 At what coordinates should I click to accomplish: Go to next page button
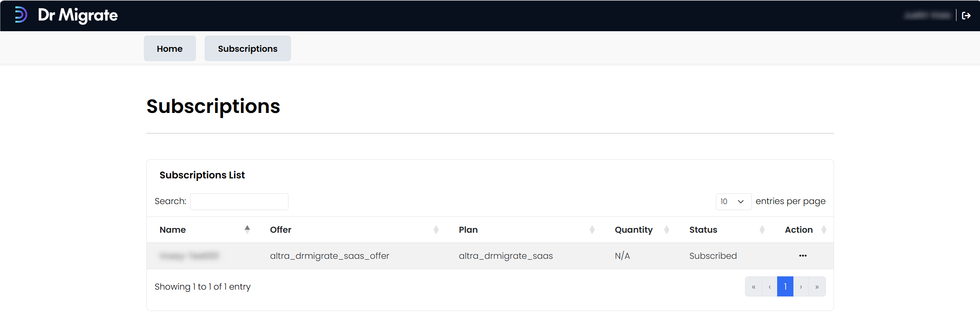(x=801, y=287)
